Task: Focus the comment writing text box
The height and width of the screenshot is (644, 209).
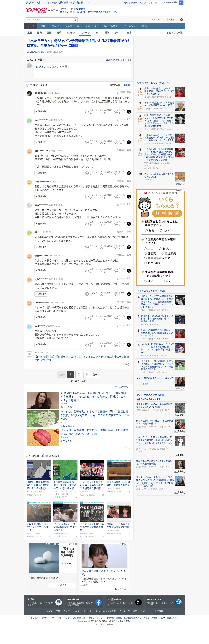Action: point(82,71)
